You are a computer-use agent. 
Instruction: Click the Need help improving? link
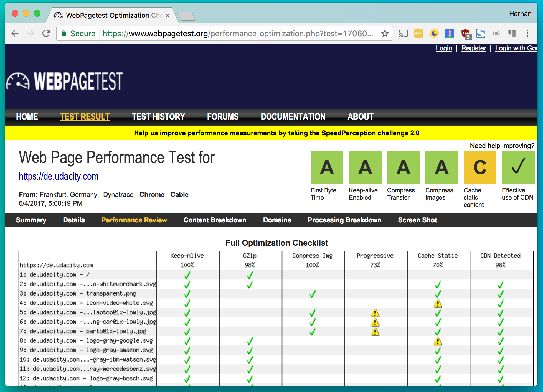tap(502, 146)
